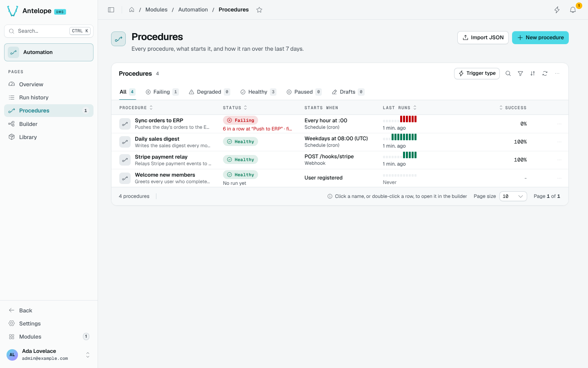
Task: Switch to the Degraded tab
Action: pyautogui.click(x=209, y=92)
